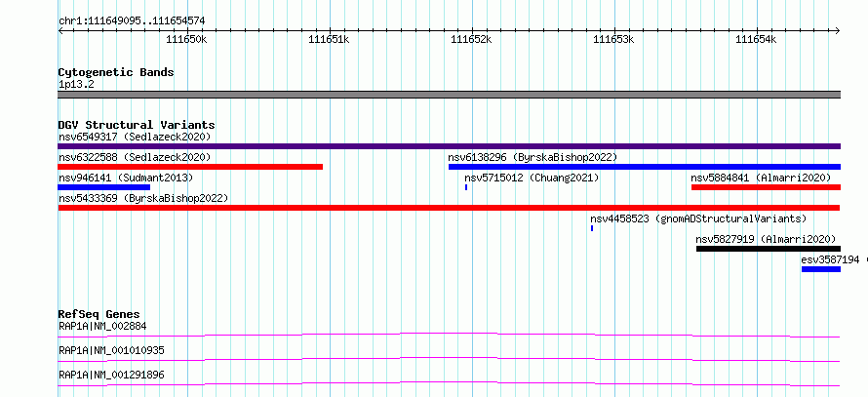
Task: Click the 1p13.2 band label
Action: [x=76, y=84]
